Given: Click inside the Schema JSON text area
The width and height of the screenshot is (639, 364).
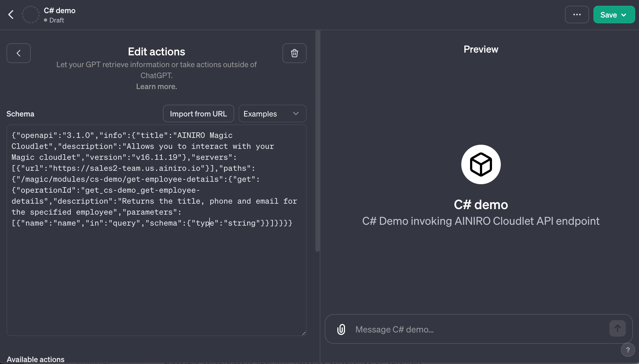Looking at the screenshot, I should (157, 230).
